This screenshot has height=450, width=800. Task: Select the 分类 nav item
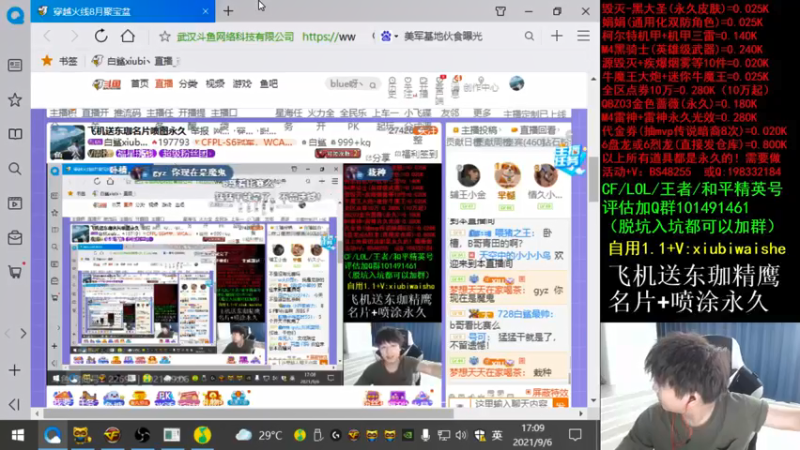click(x=188, y=84)
